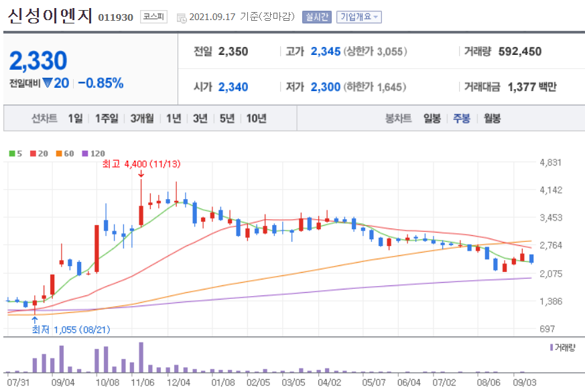585x392 pixels.
Task: Select the 10년 line chart tab
Action: click(x=256, y=118)
